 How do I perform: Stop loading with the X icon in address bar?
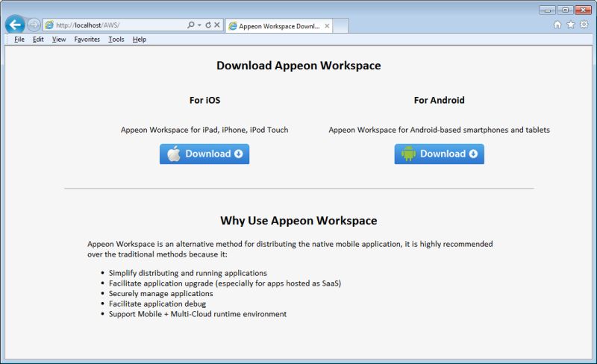click(x=217, y=25)
